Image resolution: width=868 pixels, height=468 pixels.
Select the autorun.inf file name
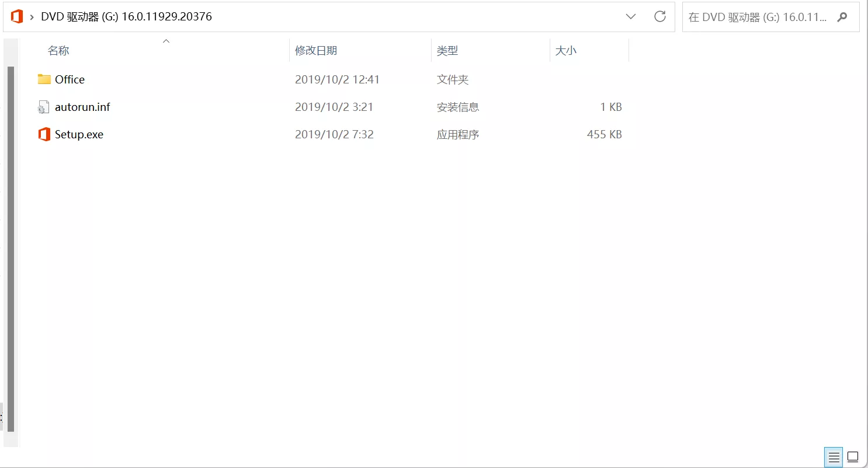[82, 107]
